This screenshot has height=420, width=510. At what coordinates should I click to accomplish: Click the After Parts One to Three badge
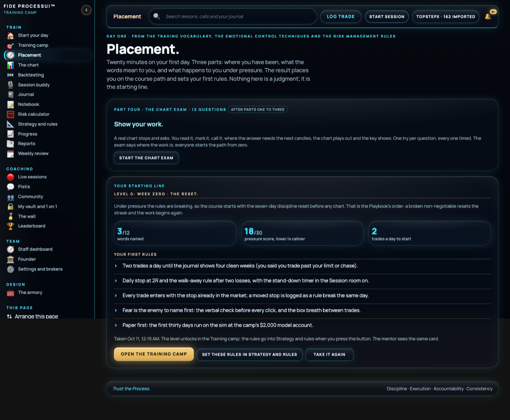(x=258, y=110)
